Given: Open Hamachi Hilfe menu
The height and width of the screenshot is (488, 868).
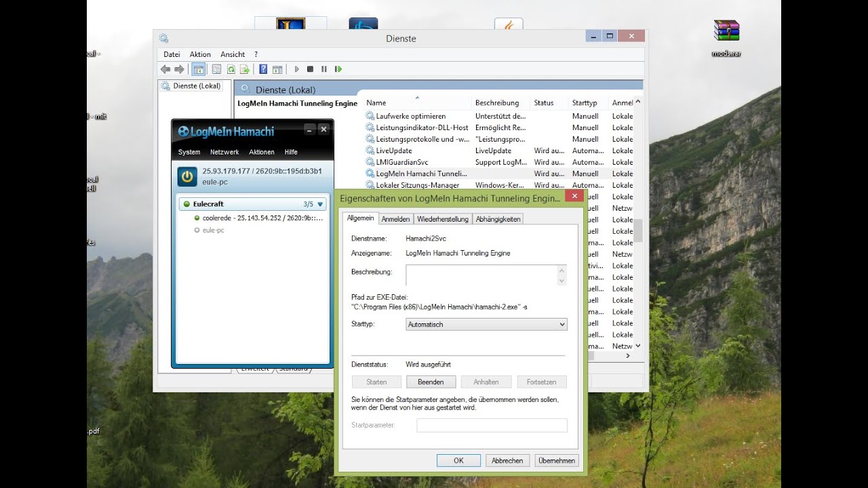Looking at the screenshot, I should point(291,152).
